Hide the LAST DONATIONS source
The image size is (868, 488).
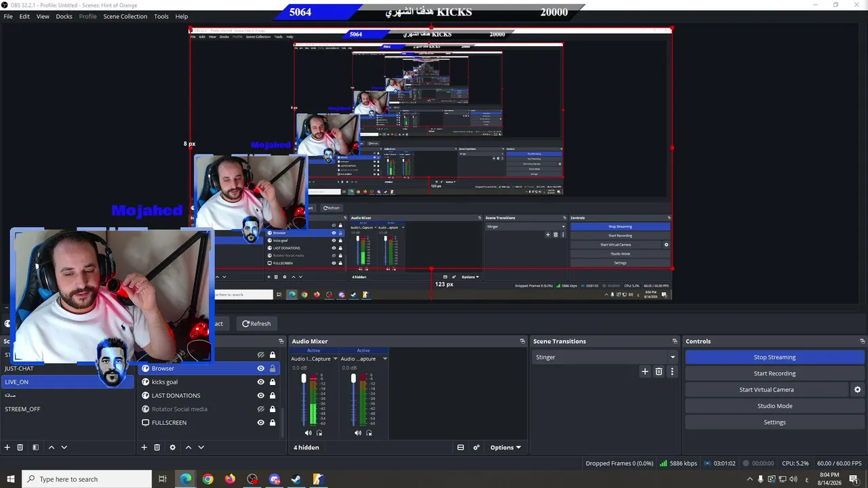pyautogui.click(x=260, y=396)
